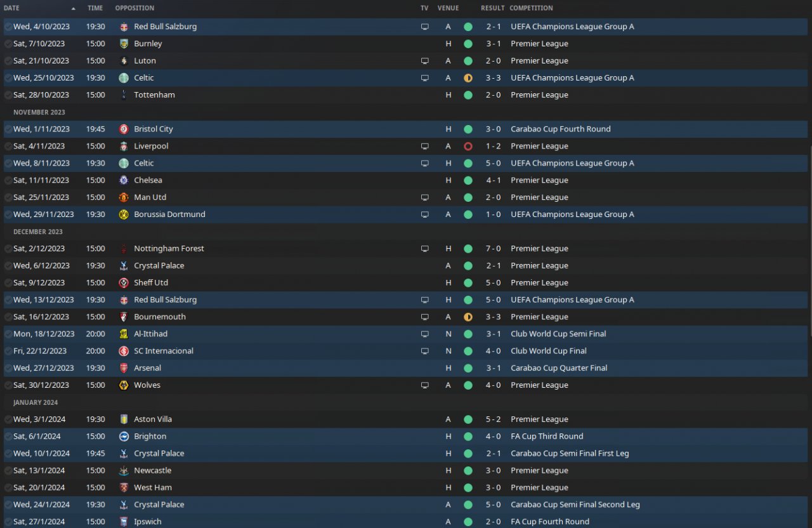Toggle the row selector for Chelsea fixture
The width and height of the screenshot is (812, 528).
click(x=8, y=180)
